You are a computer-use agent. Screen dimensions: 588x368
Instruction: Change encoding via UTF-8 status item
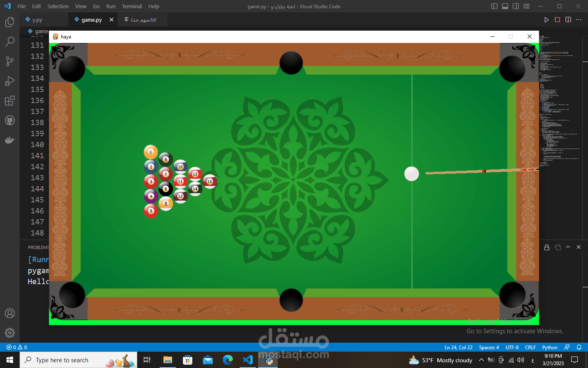[x=512, y=347]
